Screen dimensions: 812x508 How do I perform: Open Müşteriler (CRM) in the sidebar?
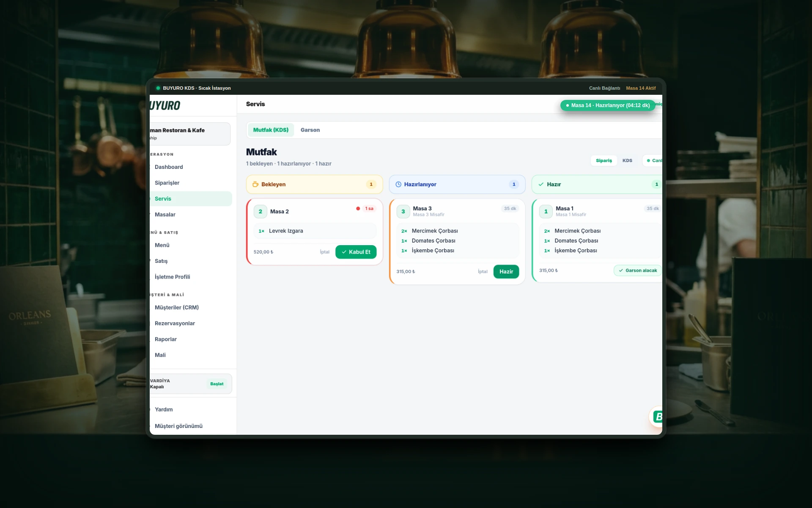coord(191,307)
